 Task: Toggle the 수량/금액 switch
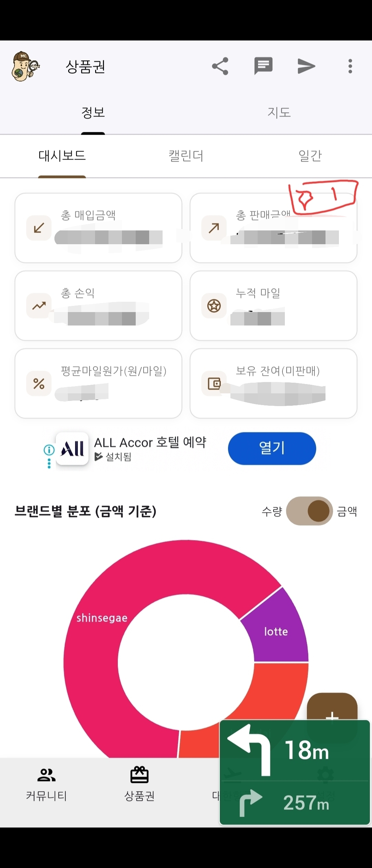(x=309, y=511)
